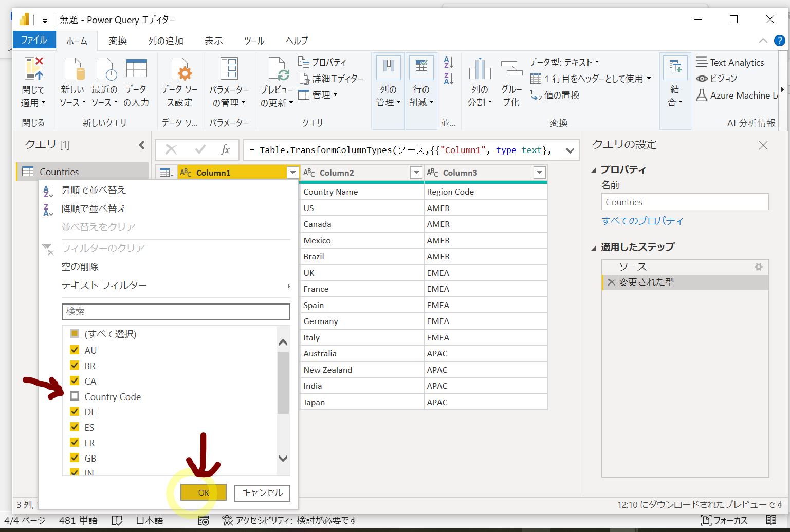Viewport: 790px width, 532px height.
Task: Switch to the 列の追加 tab
Action: [166, 41]
